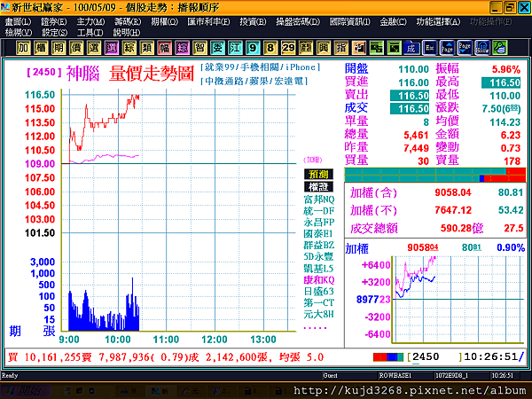532x399 pixels.
Task: Click the Page Up toolbar icon
Action: tap(447, 48)
